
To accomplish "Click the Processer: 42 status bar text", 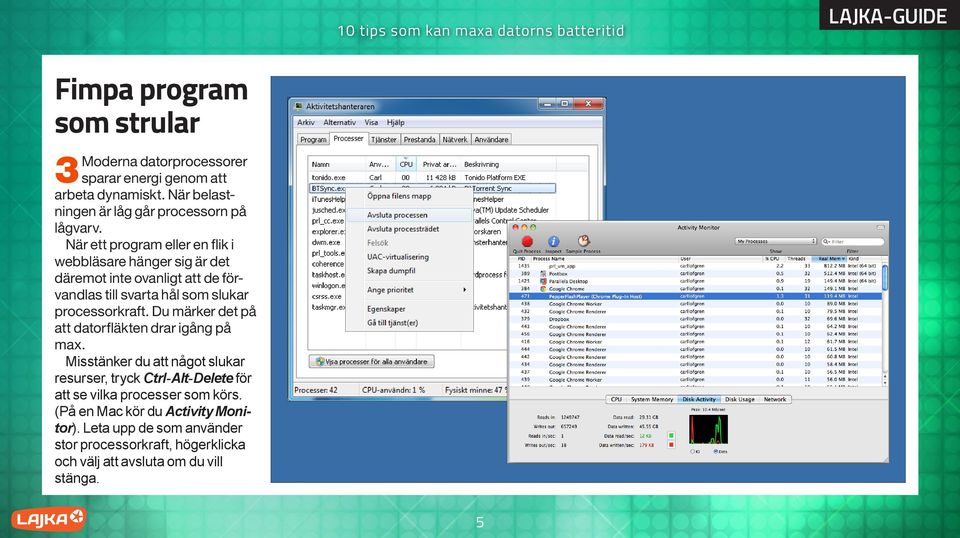I will (x=316, y=390).
